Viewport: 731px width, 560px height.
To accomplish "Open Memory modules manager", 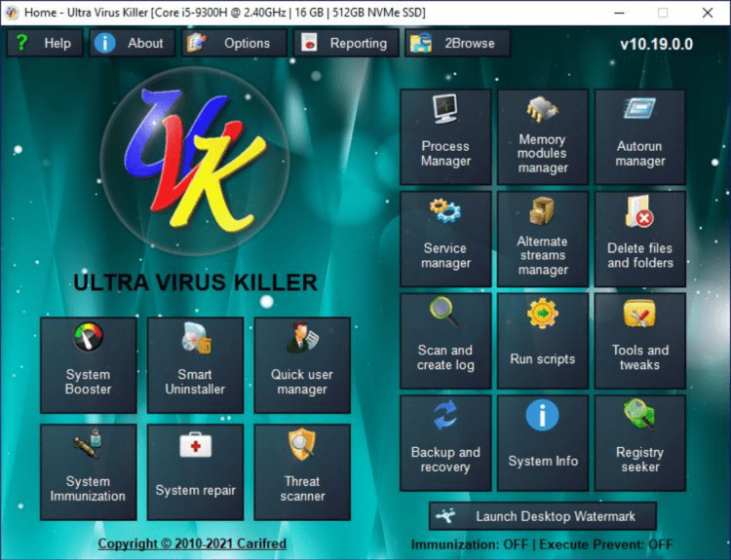I will pyautogui.click(x=543, y=137).
